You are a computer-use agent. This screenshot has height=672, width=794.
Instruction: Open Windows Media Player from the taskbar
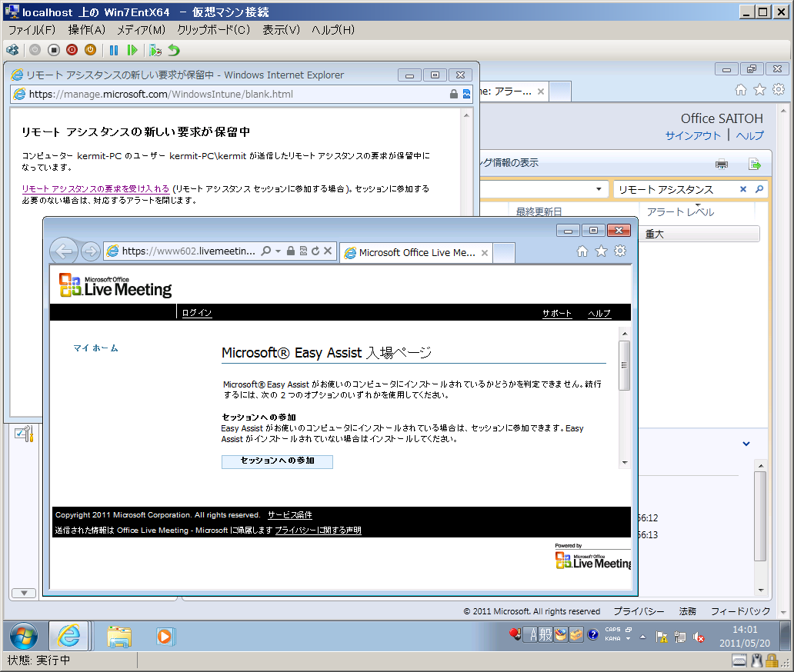pos(165,636)
